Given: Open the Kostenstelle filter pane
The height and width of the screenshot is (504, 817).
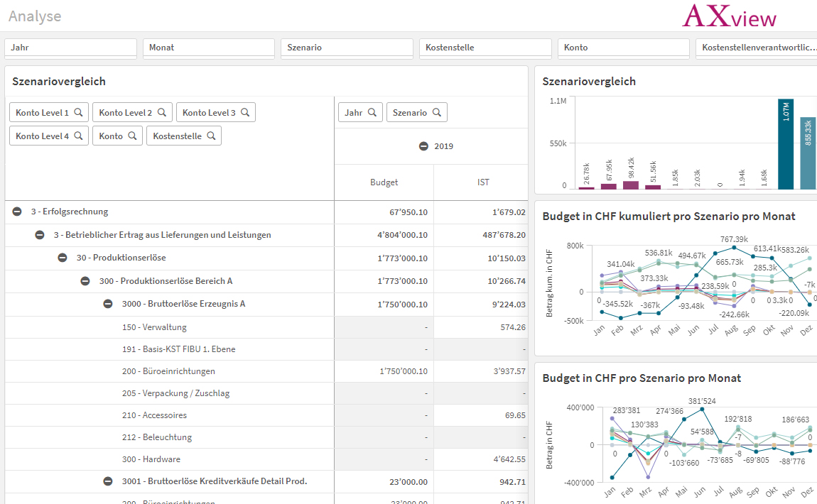Looking at the screenshot, I should (x=486, y=48).
